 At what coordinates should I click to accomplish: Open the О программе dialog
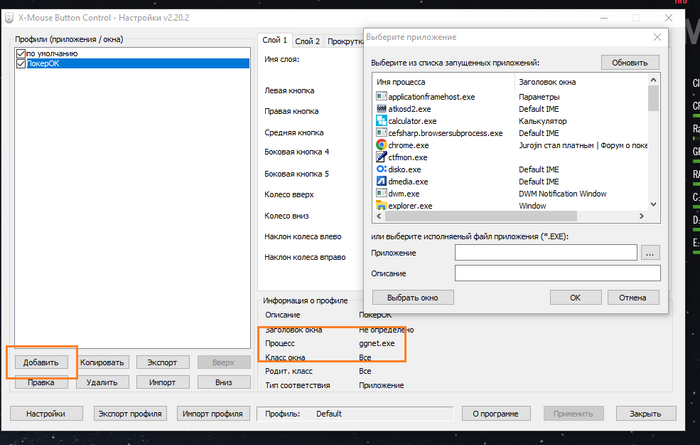(496, 414)
